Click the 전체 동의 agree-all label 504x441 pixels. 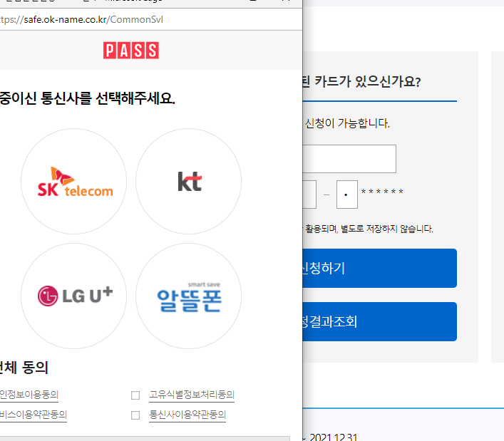point(24,368)
